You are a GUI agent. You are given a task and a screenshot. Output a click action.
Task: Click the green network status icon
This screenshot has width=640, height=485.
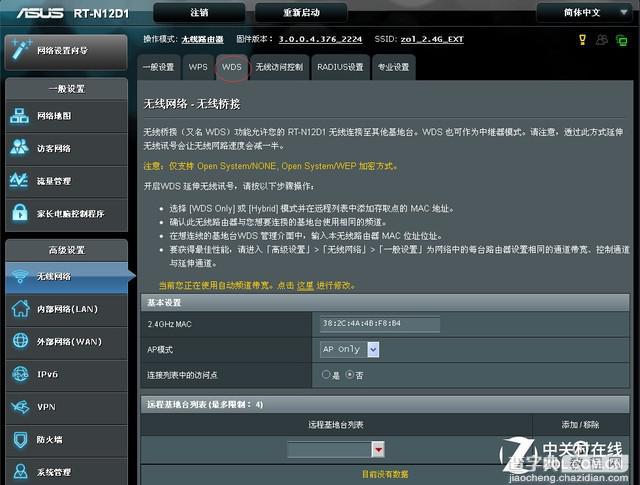621,40
